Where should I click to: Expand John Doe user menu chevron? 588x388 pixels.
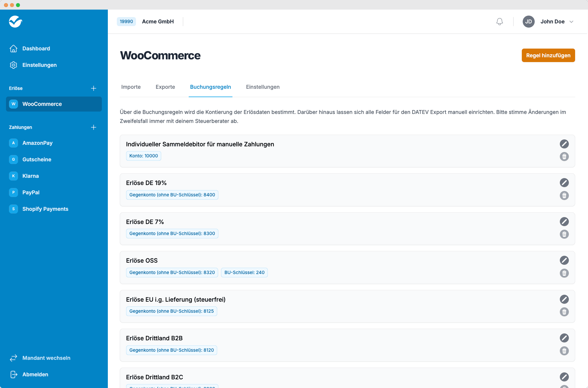[x=571, y=22]
